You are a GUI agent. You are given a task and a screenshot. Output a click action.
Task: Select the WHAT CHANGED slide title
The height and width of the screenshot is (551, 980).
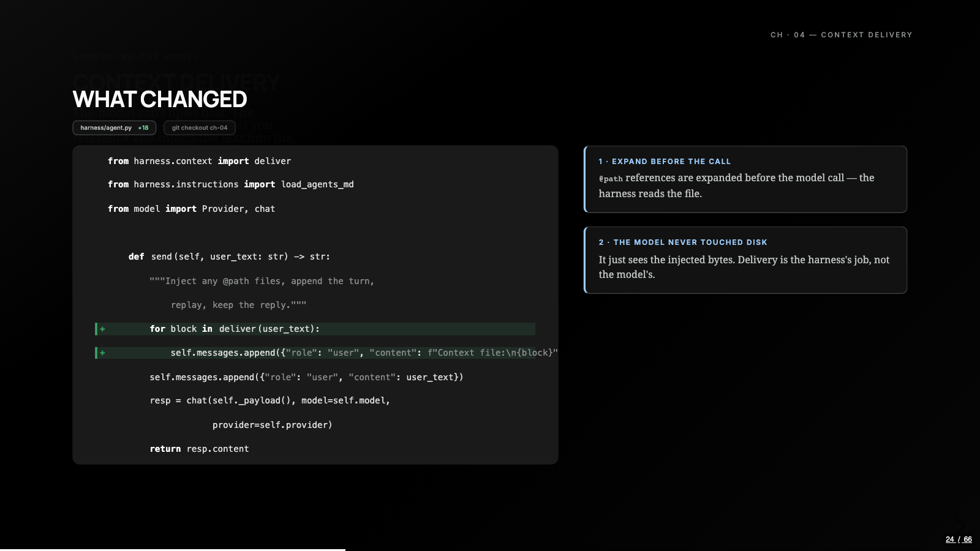coord(160,99)
